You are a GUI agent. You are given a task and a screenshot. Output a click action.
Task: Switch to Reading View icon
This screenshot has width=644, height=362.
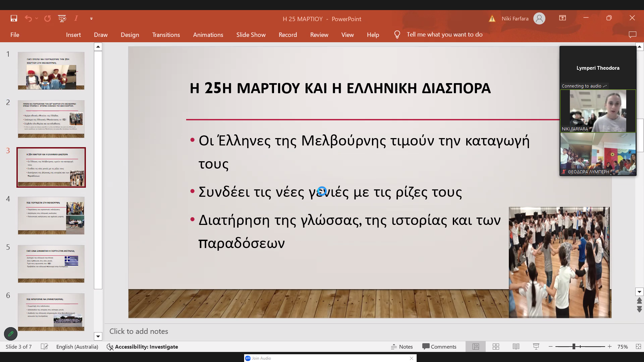pyautogui.click(x=516, y=347)
